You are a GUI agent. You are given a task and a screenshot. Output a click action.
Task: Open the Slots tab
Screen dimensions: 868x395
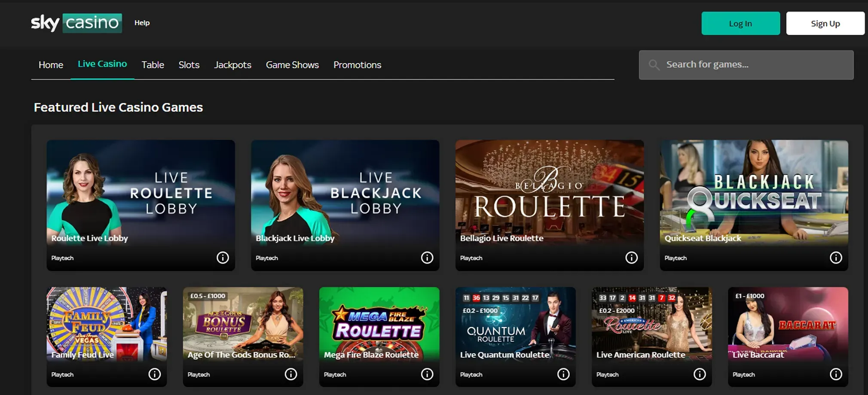pos(189,65)
